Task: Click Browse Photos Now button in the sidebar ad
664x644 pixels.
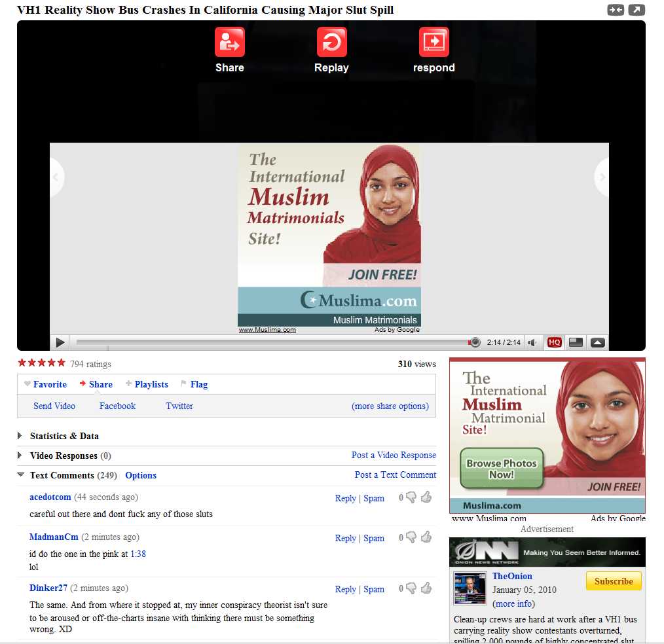Action: coord(502,469)
